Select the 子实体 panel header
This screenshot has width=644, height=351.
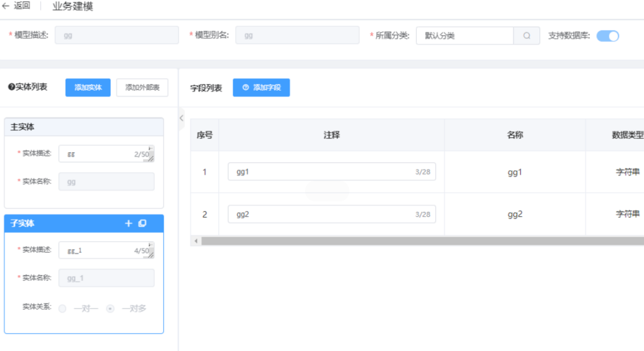[x=64, y=223]
